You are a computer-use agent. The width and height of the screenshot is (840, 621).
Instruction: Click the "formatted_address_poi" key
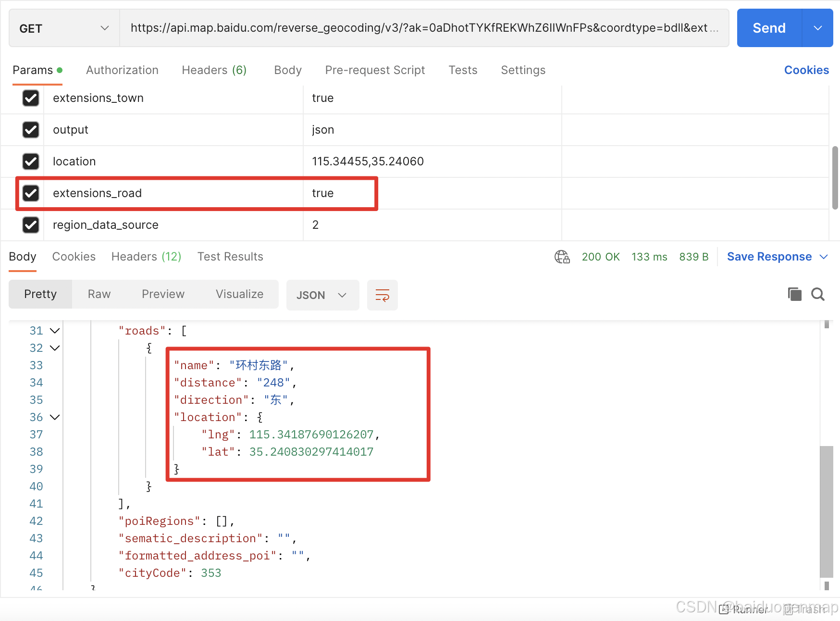click(197, 556)
